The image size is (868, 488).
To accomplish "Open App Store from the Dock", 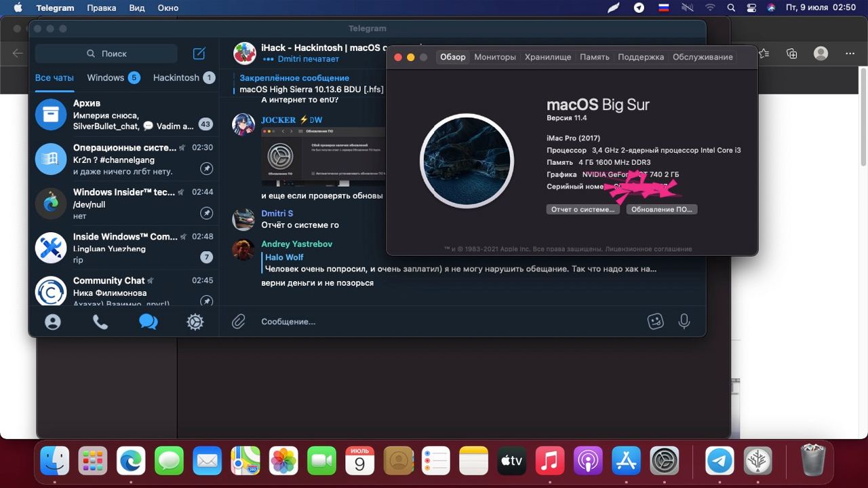I will click(x=626, y=461).
